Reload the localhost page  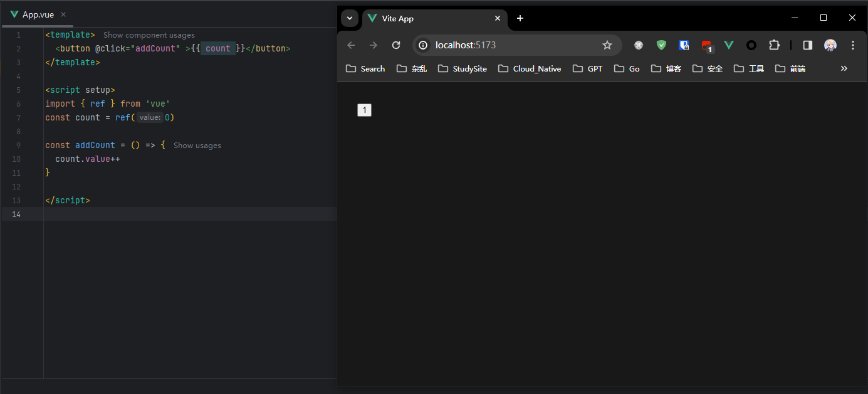(396, 45)
